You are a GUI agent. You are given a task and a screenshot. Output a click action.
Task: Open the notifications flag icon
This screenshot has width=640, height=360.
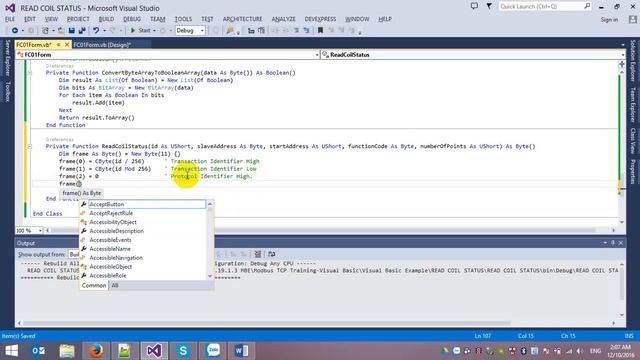point(489,6)
